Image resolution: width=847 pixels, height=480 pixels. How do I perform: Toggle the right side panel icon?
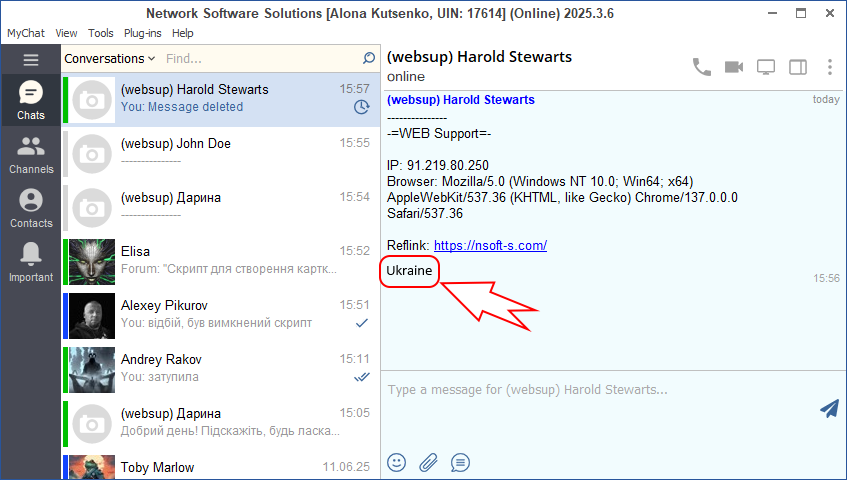[x=798, y=67]
